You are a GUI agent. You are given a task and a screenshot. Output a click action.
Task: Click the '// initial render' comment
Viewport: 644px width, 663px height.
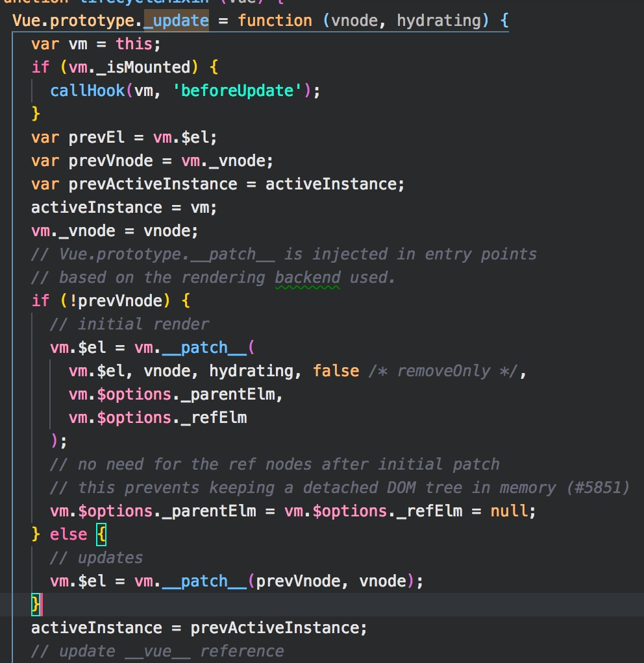[x=129, y=324]
